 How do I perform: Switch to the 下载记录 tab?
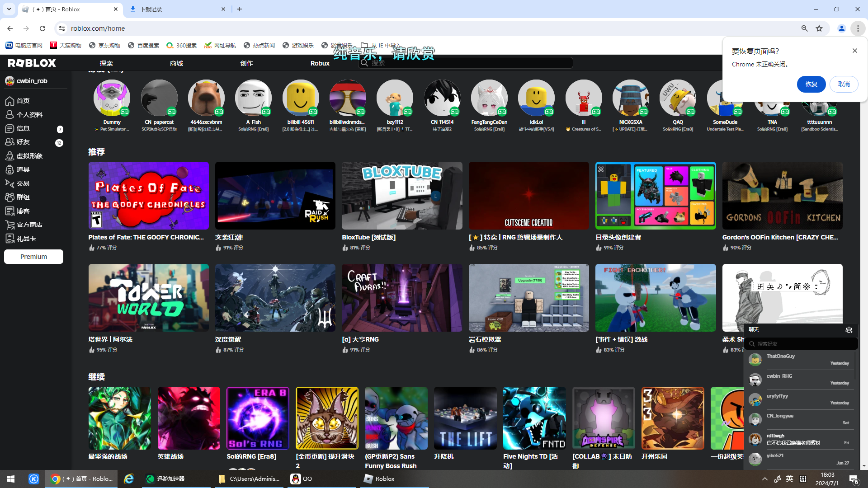(178, 9)
